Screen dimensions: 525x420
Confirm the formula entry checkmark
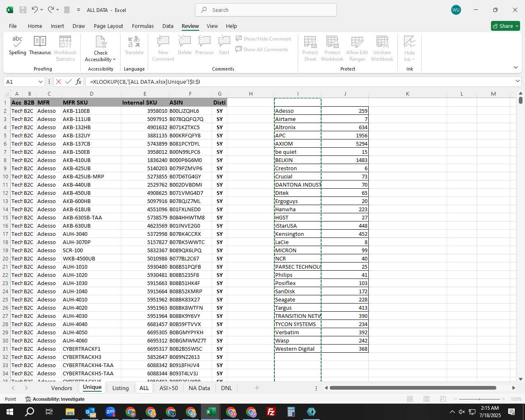68,82
